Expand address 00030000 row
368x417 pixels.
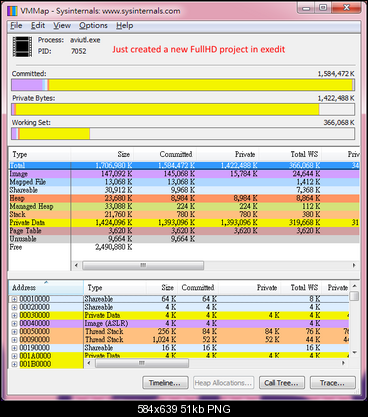[x=14, y=315]
